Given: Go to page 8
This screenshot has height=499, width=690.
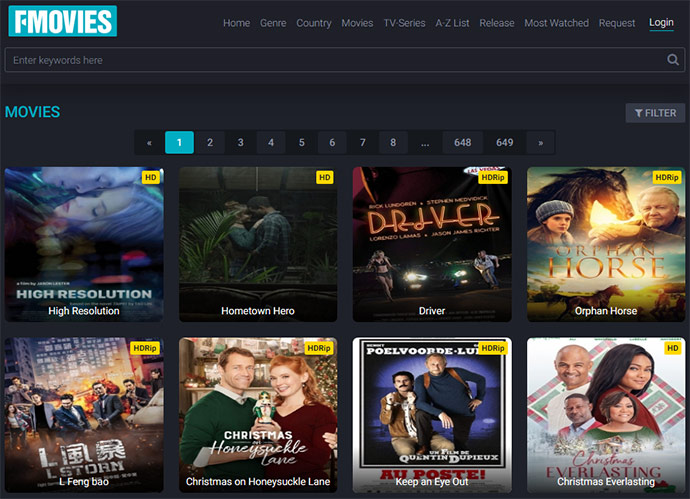Looking at the screenshot, I should (x=393, y=143).
